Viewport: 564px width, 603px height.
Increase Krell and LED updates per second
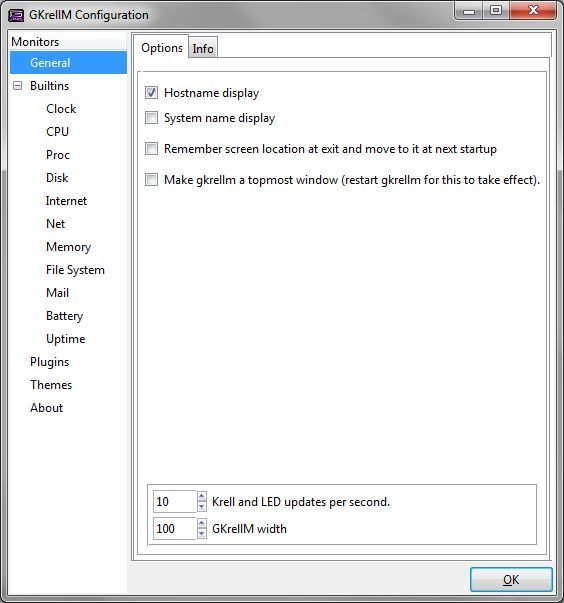point(201,496)
